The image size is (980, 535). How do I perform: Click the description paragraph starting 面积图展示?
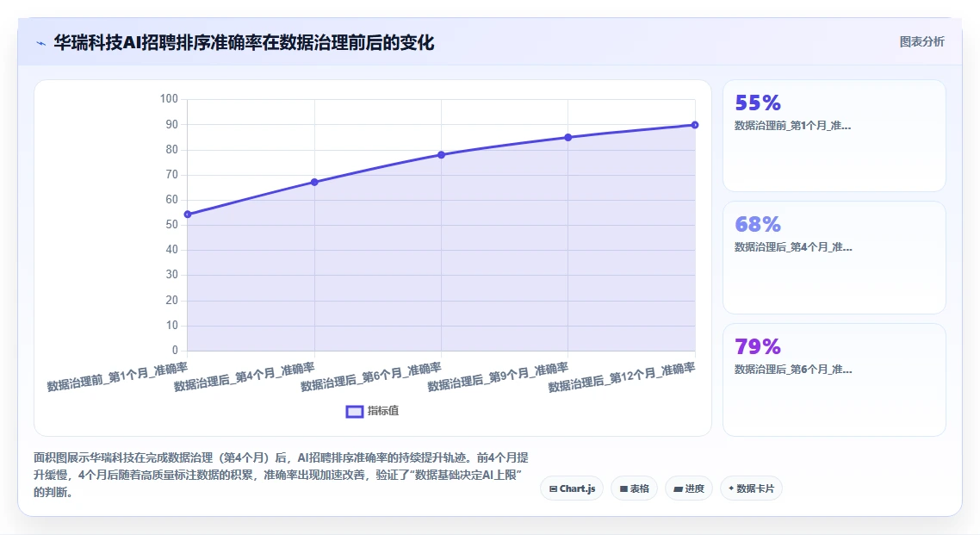[x=282, y=475]
